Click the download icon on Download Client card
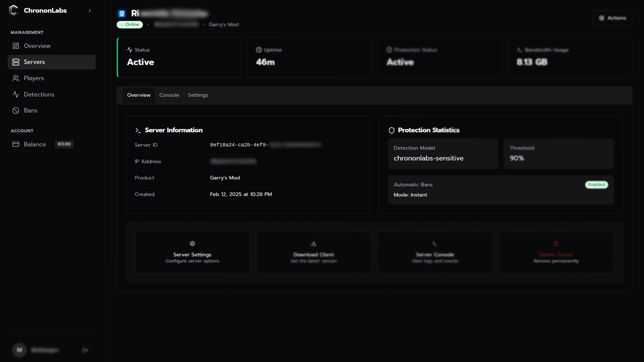The height and width of the screenshot is (362, 644). 313,244
